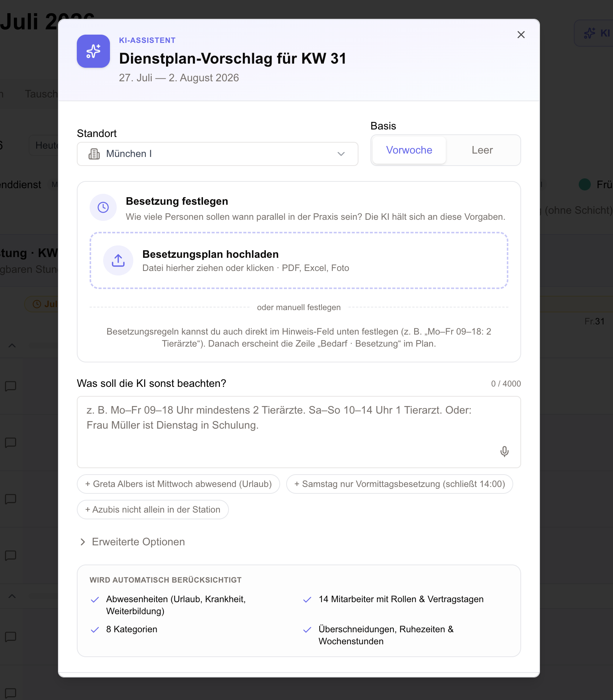613x700 pixels.
Task: Click checkmark next to Überschneidungen, Ruhezeiten
Action: tap(307, 630)
